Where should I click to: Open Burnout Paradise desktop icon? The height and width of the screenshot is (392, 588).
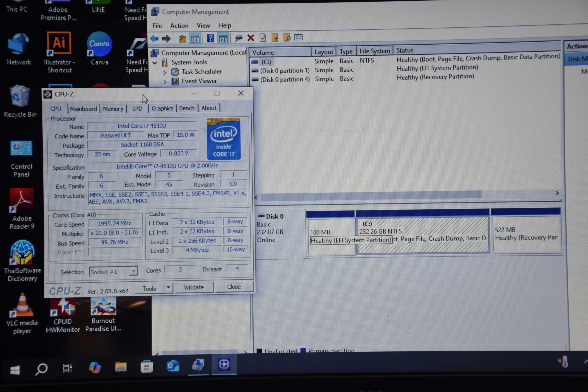[x=103, y=315]
